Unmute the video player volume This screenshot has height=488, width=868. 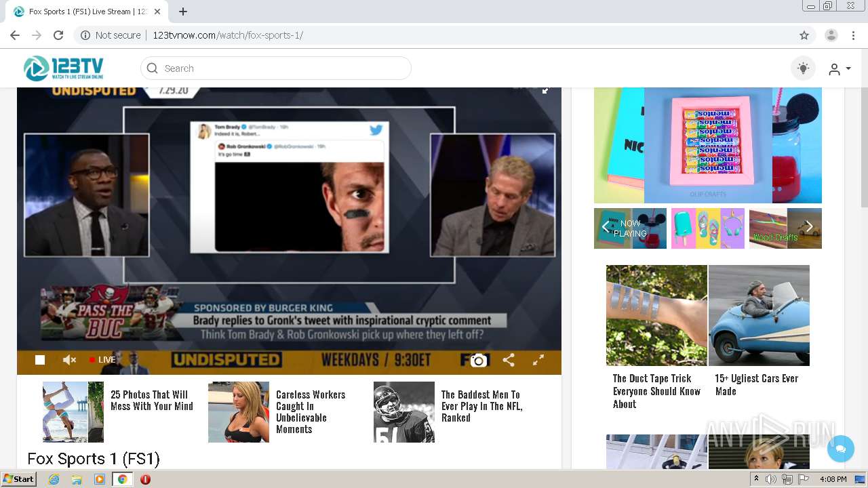(69, 360)
